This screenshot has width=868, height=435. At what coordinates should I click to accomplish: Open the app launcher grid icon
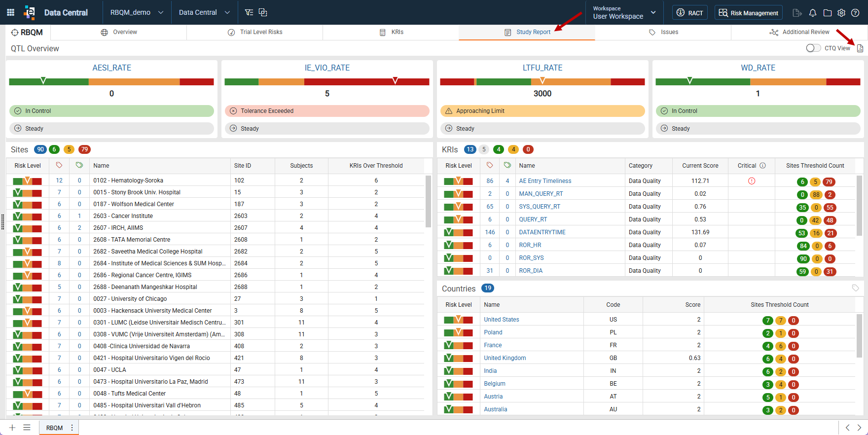[x=10, y=12]
